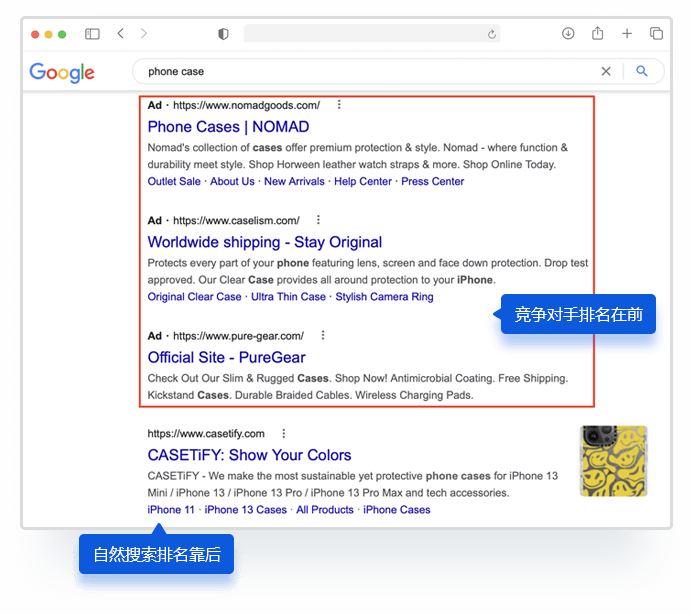Click the https://www.pure-gear.com/ ad URL
This screenshot has height=614, width=693.
238,336
